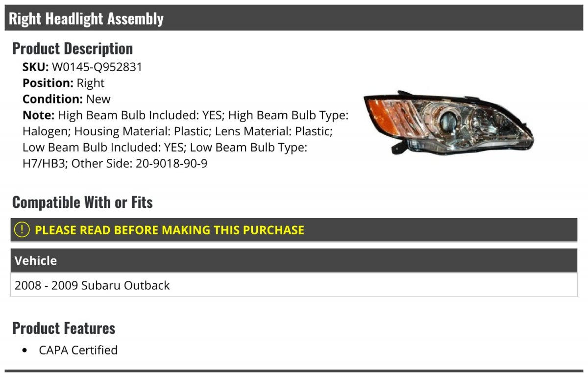This screenshot has width=588, height=377.
Task: Click the Position: Right line
Action: tap(63, 83)
